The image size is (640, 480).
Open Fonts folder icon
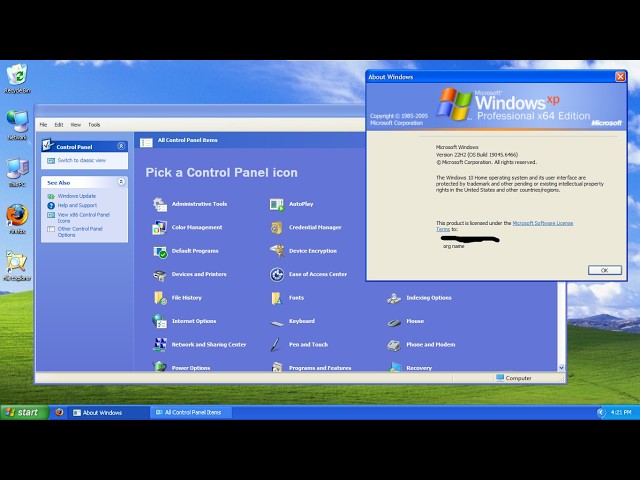pos(277,298)
